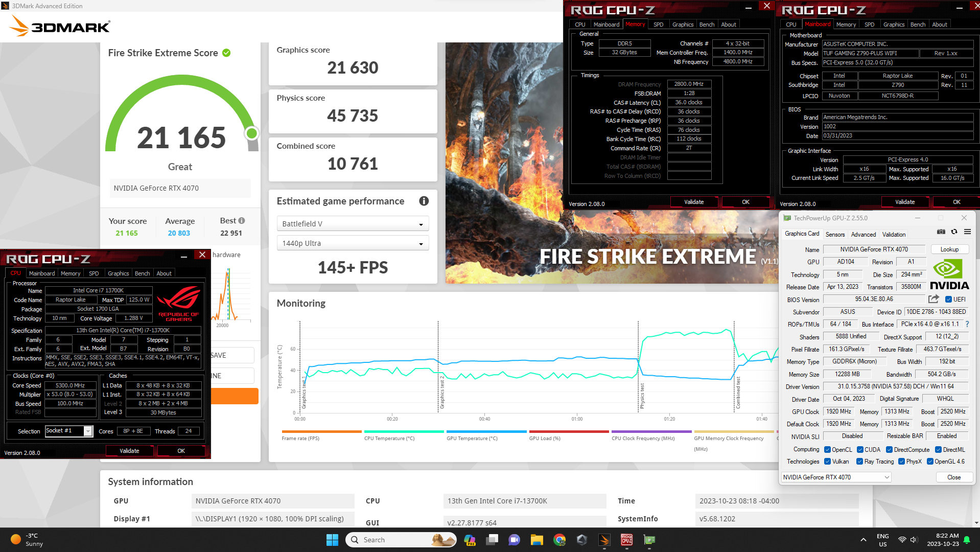This screenshot has height=552, width=980.
Task: Click Close button in GPU-Z
Action: 954,477
